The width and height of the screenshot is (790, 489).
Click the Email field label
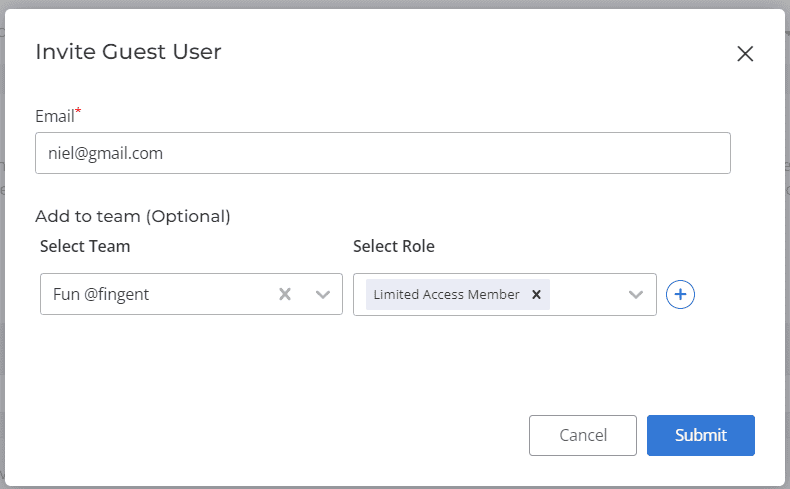(x=54, y=116)
